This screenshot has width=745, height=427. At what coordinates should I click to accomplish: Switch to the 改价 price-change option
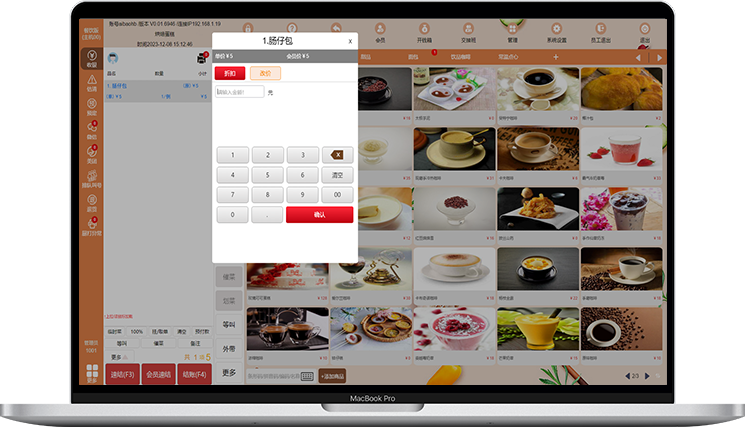coord(265,73)
